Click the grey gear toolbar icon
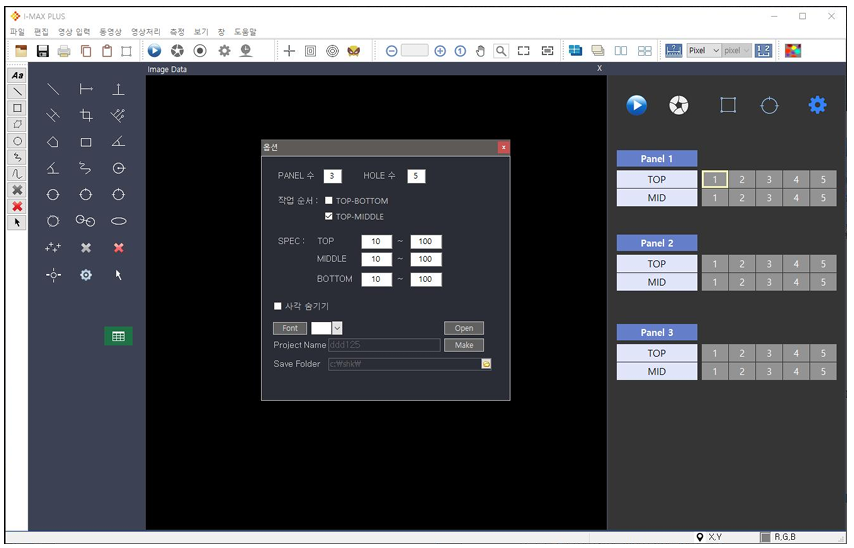Screen dimensions: 854x548 click(224, 51)
